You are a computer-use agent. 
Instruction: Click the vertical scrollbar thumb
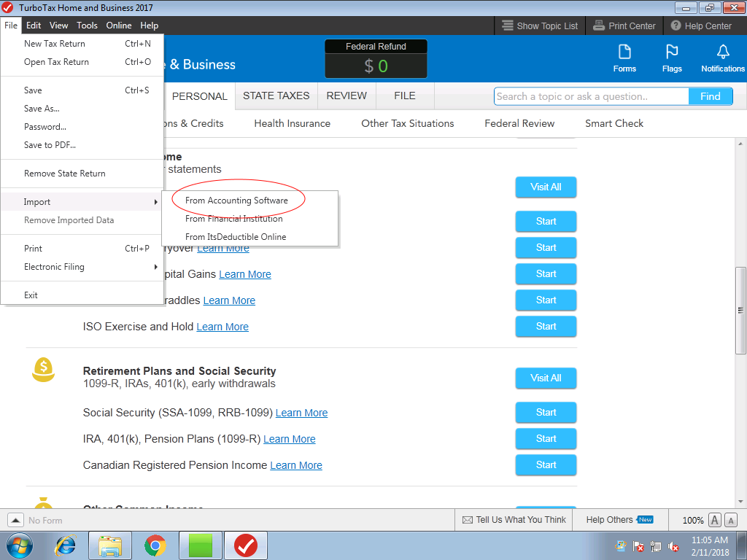pyautogui.click(x=740, y=311)
